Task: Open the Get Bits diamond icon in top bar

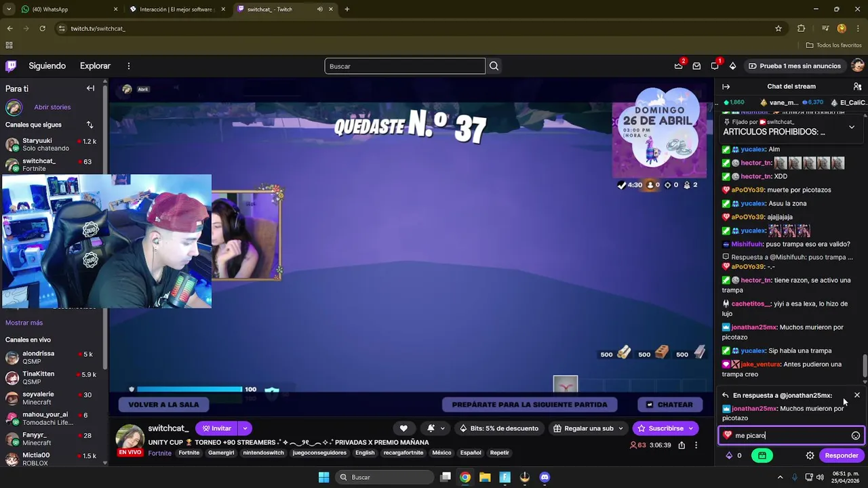Action: point(732,66)
